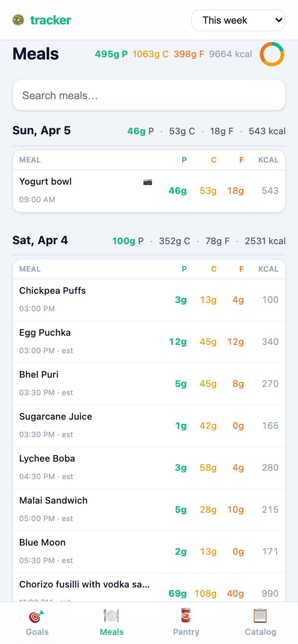Click the tracker app title text
Image resolution: width=298 pixels, height=644 pixels.
point(51,20)
